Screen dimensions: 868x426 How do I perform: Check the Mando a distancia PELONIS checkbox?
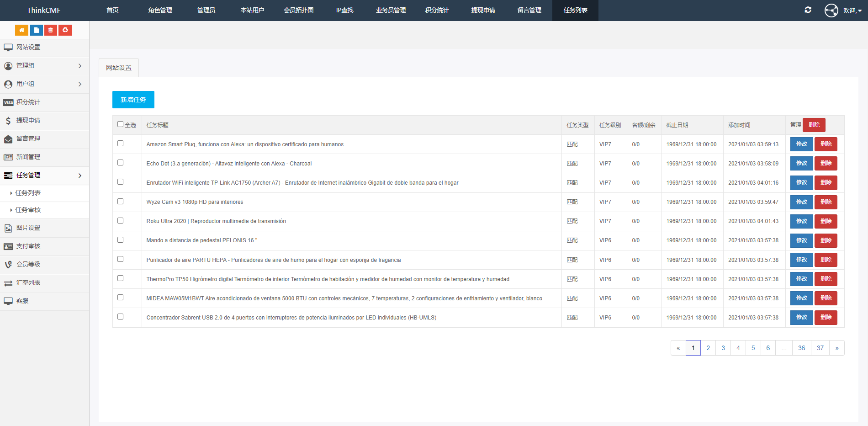coord(120,240)
